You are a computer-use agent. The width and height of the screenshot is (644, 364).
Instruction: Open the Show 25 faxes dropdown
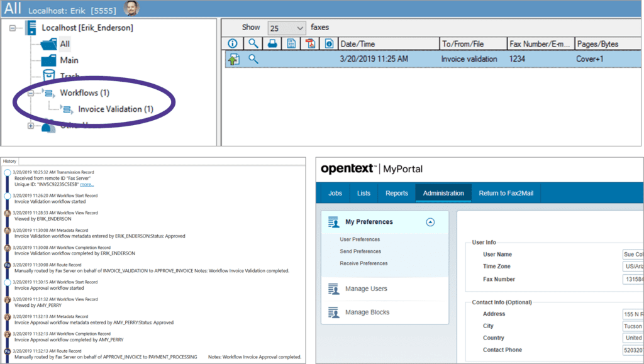coord(287,27)
